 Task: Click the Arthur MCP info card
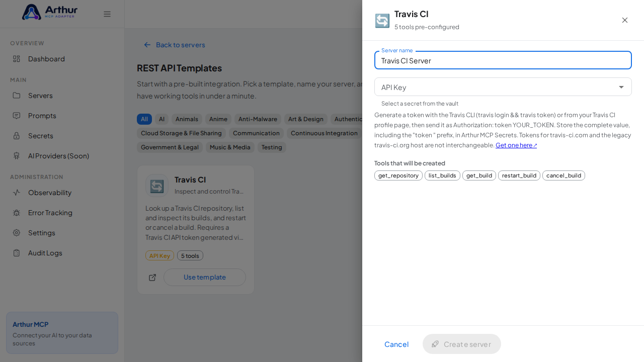tap(62, 333)
